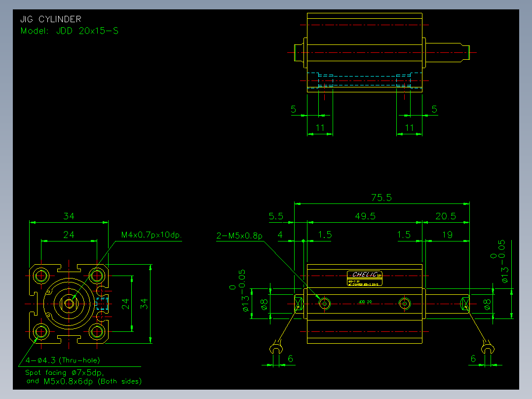Viewport: 532px width, 399px height.
Task: Click the 75.5 overall length dimension
Action: 381,198
